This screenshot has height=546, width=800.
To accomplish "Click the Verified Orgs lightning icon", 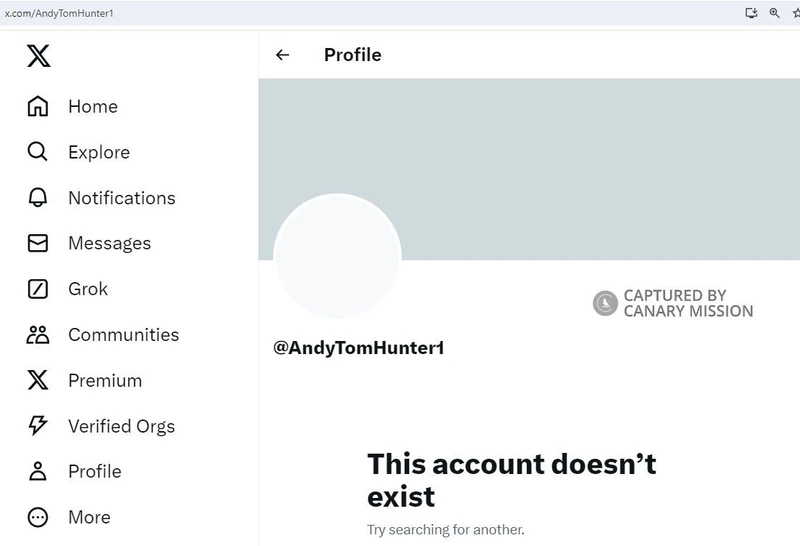I will (38, 426).
